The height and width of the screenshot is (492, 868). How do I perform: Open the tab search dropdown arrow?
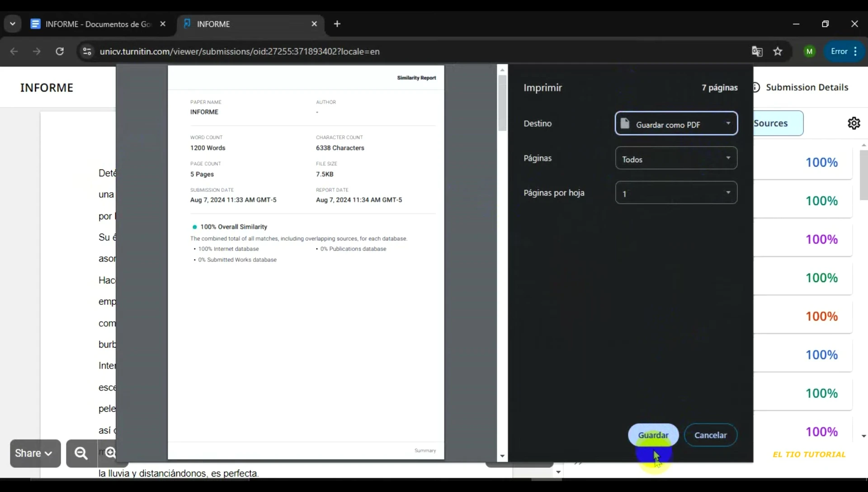point(13,24)
